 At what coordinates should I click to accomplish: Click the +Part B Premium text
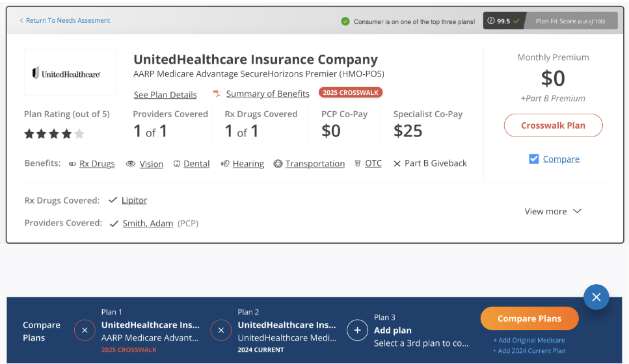(553, 98)
